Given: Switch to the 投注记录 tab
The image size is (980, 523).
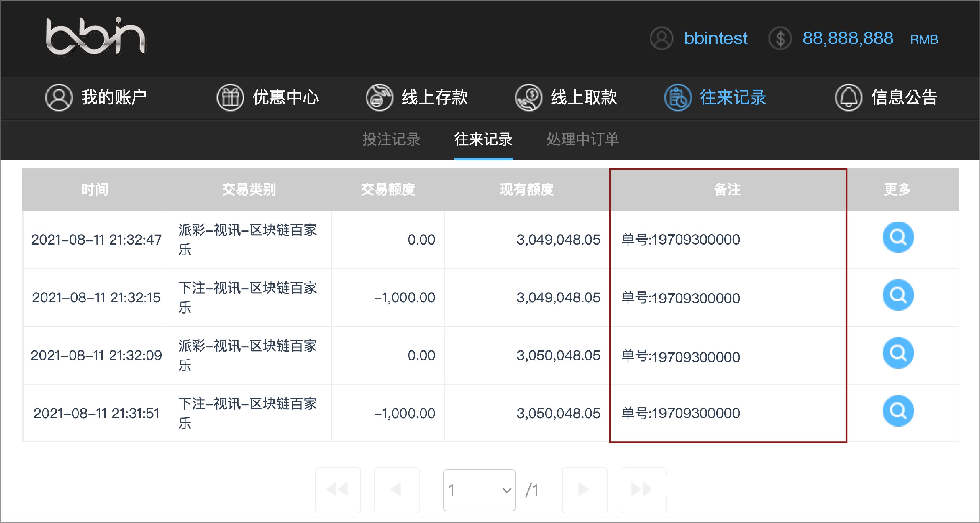Looking at the screenshot, I should click(x=391, y=139).
